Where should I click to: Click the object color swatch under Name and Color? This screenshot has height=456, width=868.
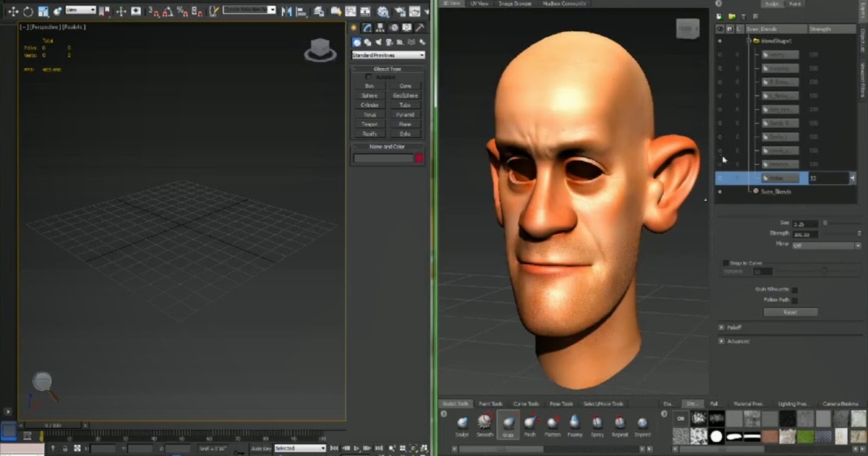click(419, 158)
